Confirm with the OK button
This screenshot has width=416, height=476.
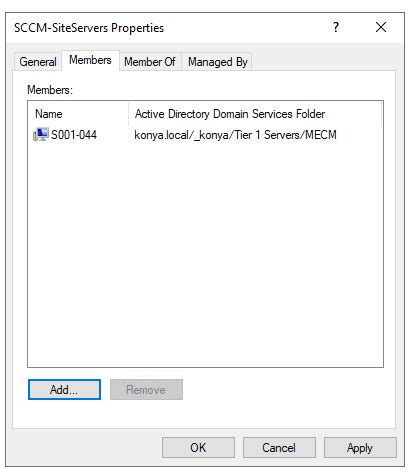point(198,447)
